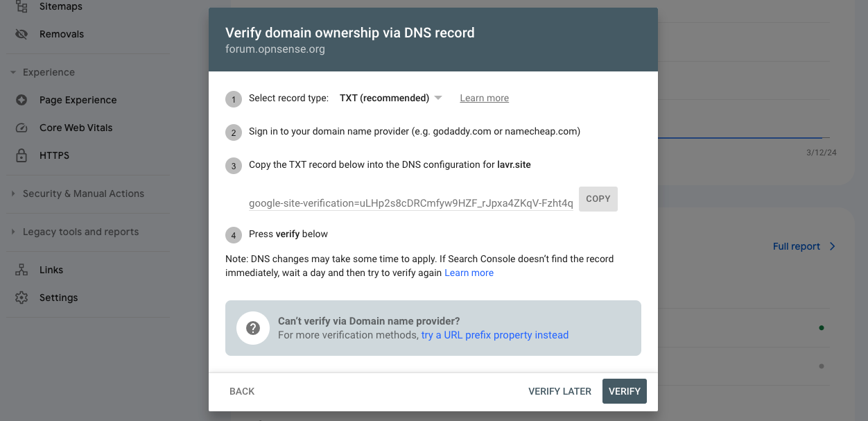The height and width of the screenshot is (421, 868).
Task: Open Settings gear icon in sidebar
Action: coord(21,298)
